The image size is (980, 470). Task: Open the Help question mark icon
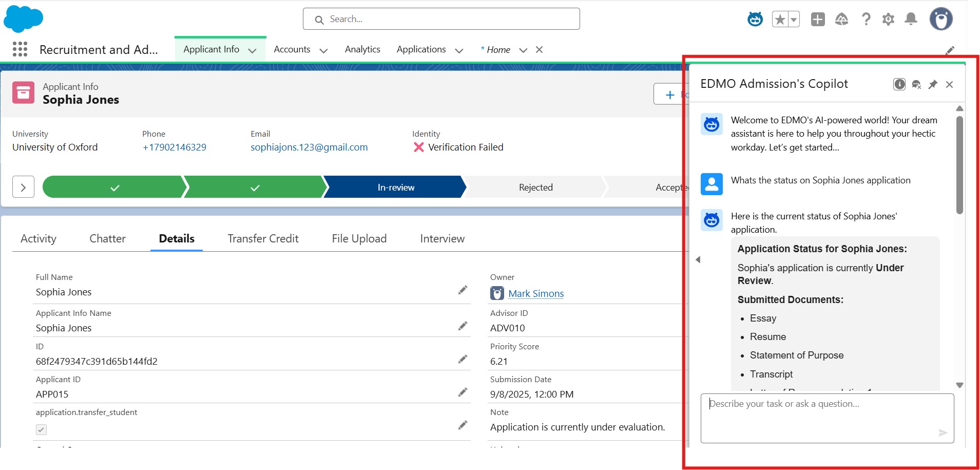(x=866, y=20)
